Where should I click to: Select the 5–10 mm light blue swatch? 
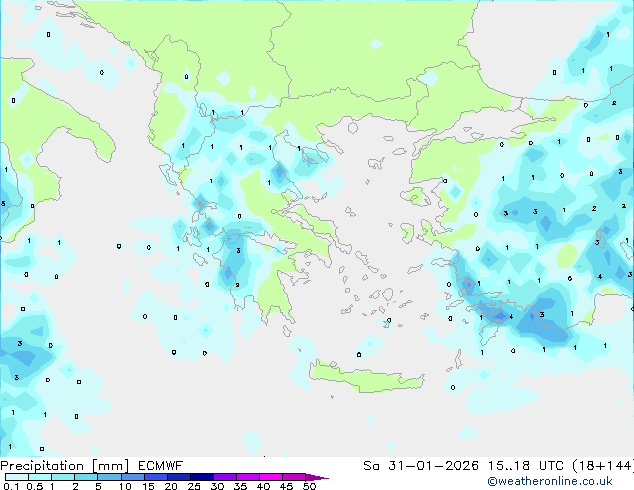[109, 477]
